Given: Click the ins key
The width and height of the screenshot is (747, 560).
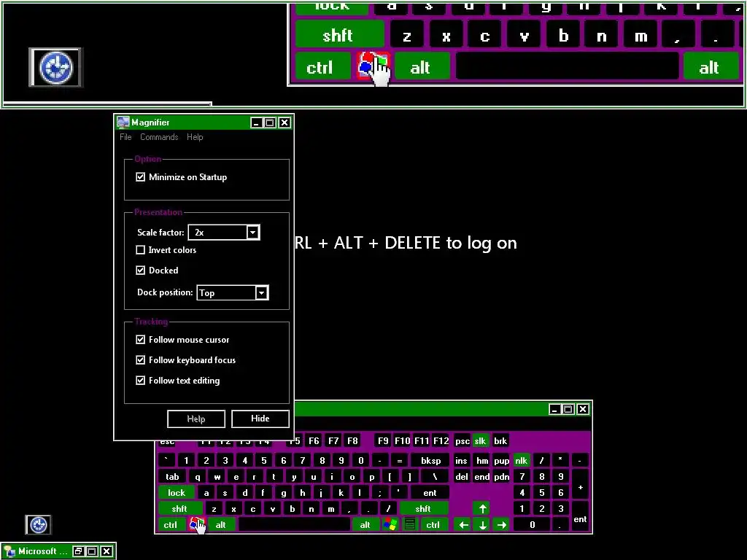Looking at the screenshot, I should tap(461, 461).
